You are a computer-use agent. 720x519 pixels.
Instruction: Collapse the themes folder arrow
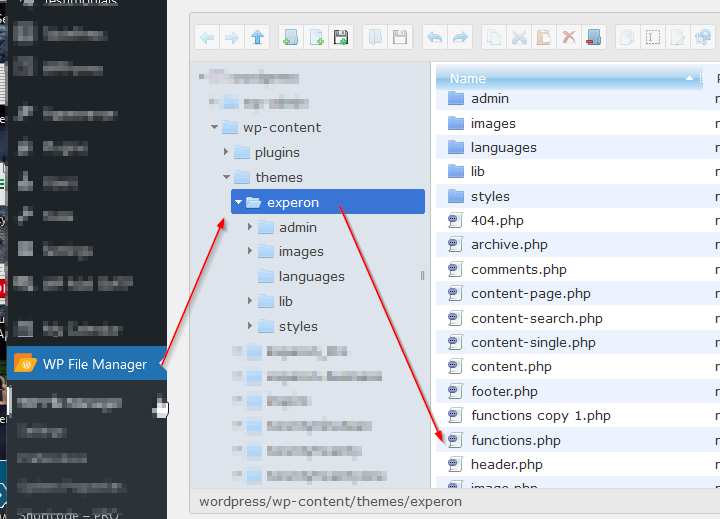click(226, 177)
